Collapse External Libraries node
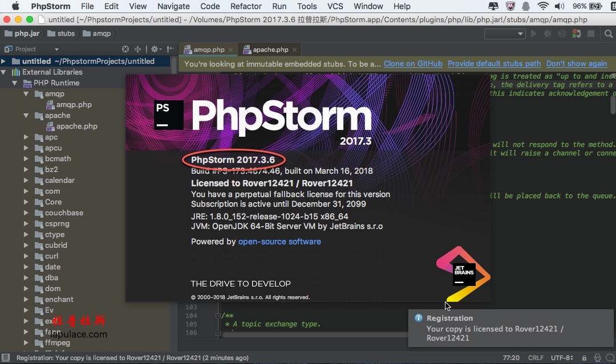Viewport: 616px width, 364px height. [x=3, y=72]
